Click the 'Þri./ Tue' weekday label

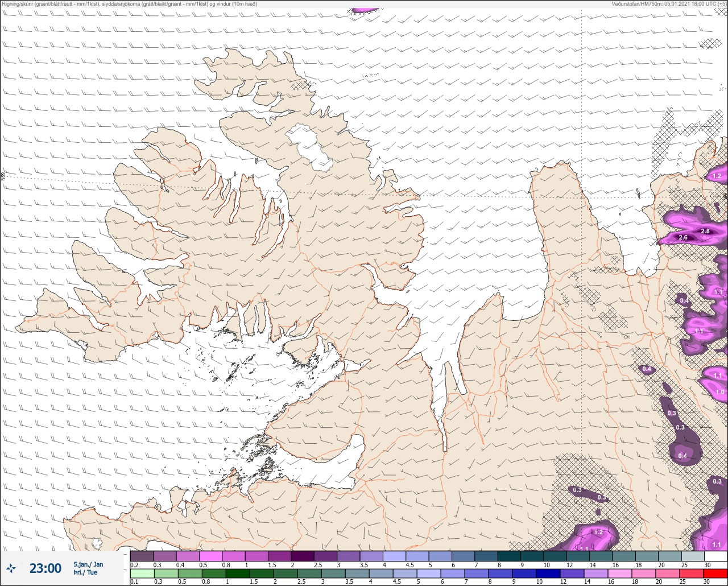(x=85, y=572)
